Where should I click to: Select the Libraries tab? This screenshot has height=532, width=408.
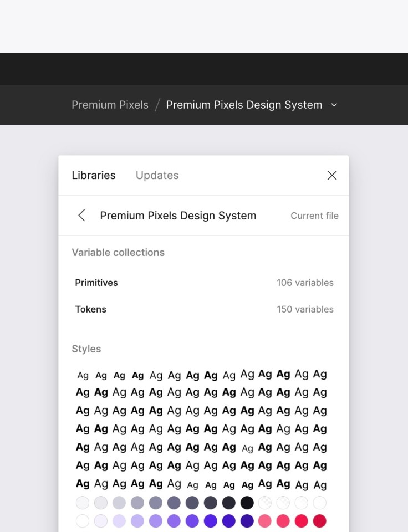click(x=94, y=176)
